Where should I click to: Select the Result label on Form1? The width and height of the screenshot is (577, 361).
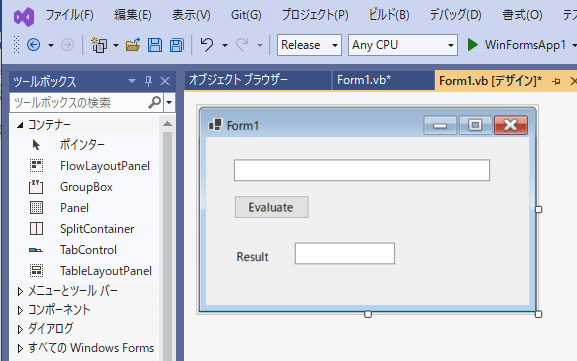coord(252,257)
